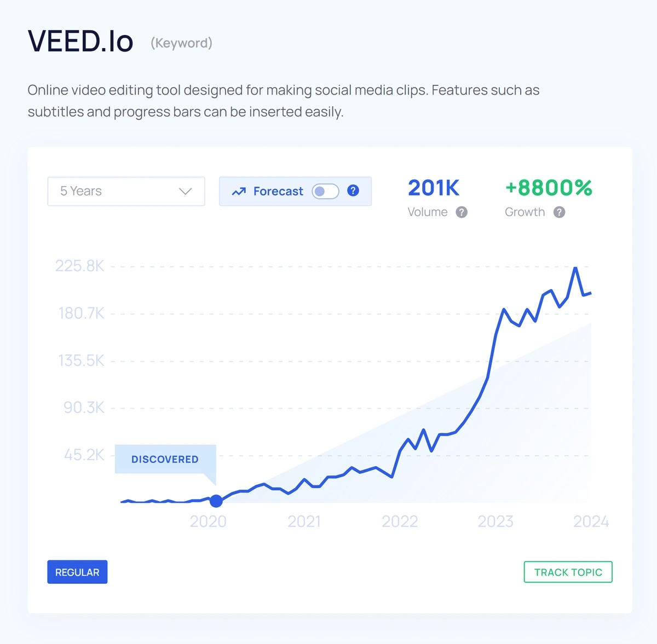This screenshot has width=657, height=644.
Task: Open the 5 Years timeframe dropdown
Action: [126, 191]
